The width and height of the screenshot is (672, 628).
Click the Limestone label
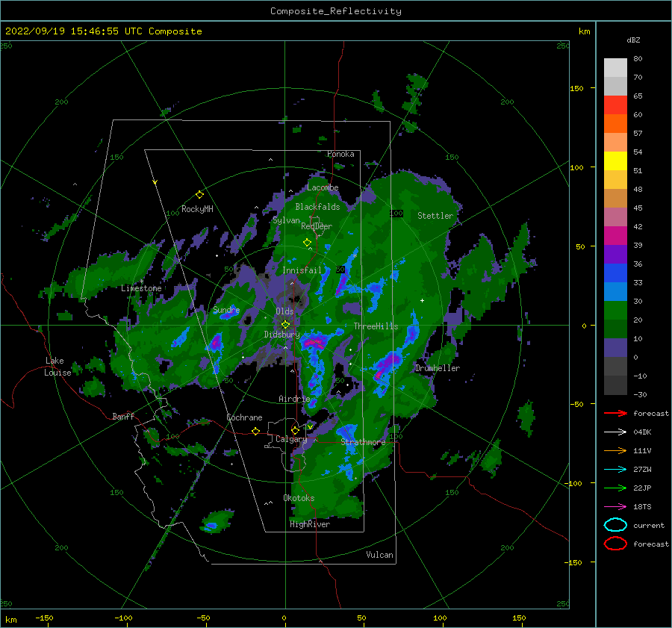tap(141, 288)
